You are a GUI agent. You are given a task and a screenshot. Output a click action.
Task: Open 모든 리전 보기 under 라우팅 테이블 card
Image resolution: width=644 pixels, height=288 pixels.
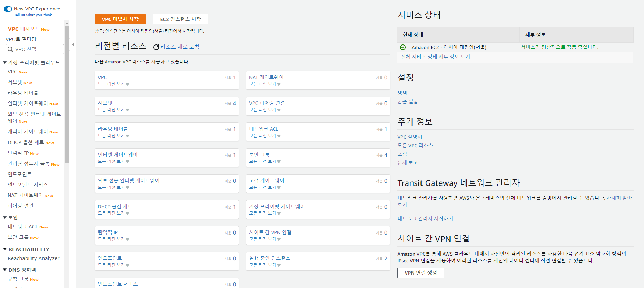(x=114, y=136)
